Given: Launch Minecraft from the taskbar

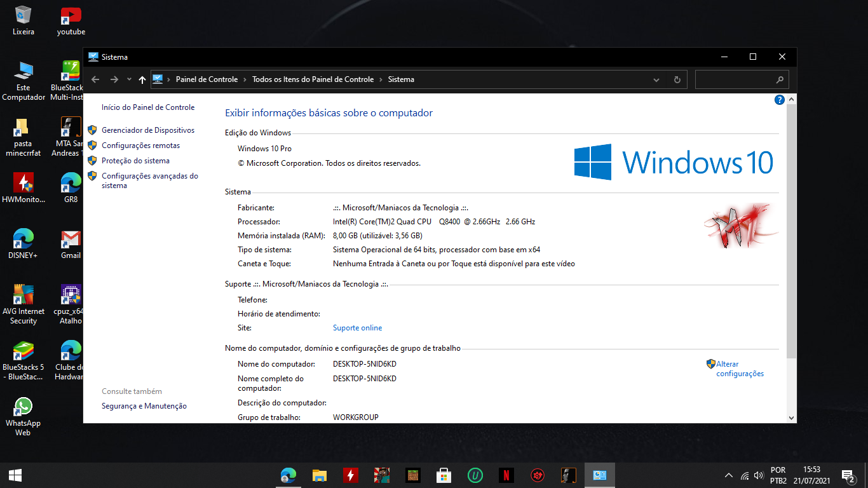Looking at the screenshot, I should [413, 475].
